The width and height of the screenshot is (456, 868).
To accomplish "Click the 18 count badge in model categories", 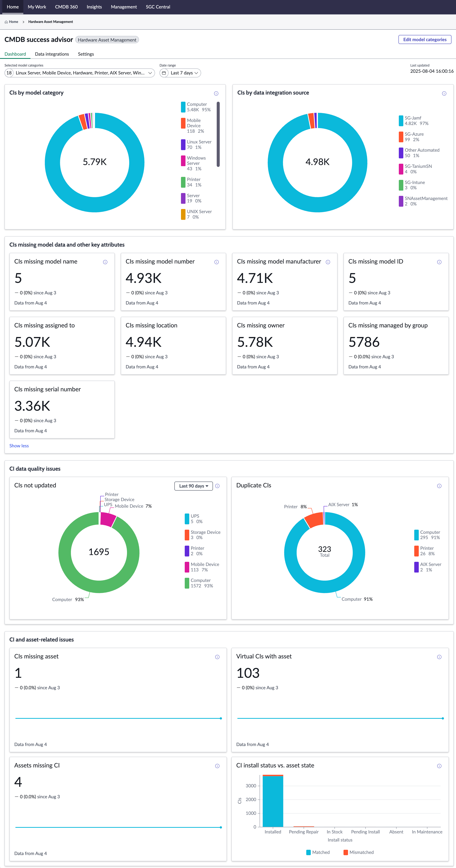I will [x=9, y=73].
